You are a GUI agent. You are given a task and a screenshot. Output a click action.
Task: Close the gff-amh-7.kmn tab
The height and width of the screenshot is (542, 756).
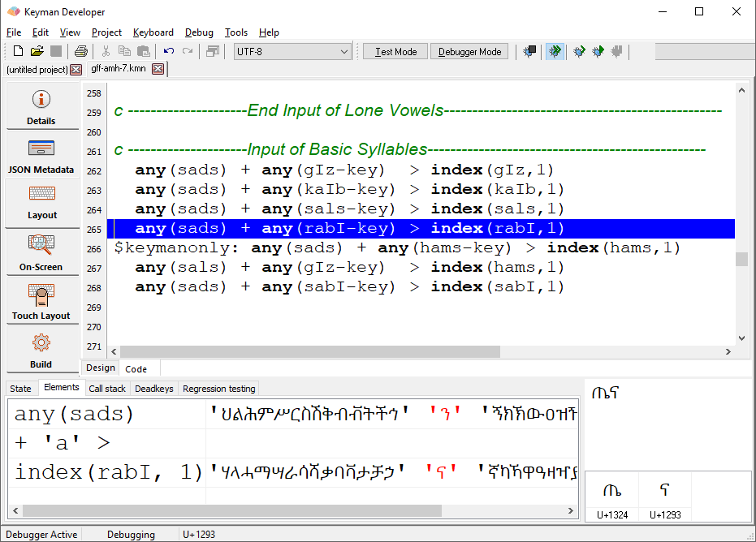(158, 69)
